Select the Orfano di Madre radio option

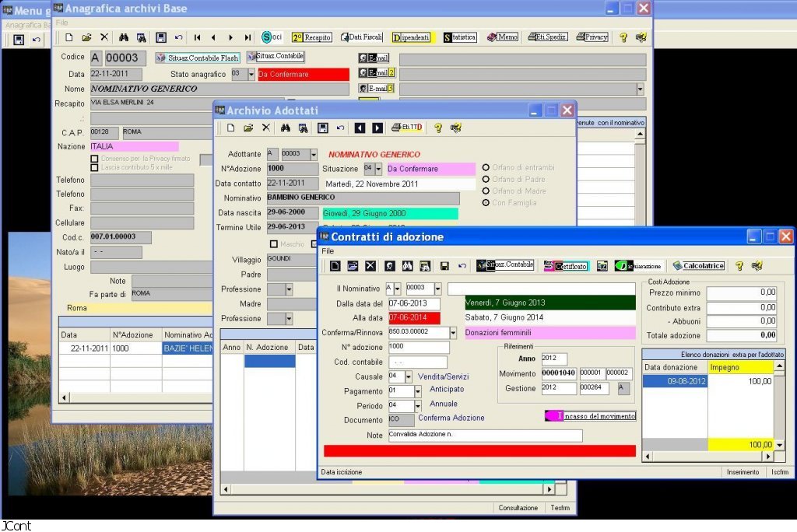pos(486,191)
